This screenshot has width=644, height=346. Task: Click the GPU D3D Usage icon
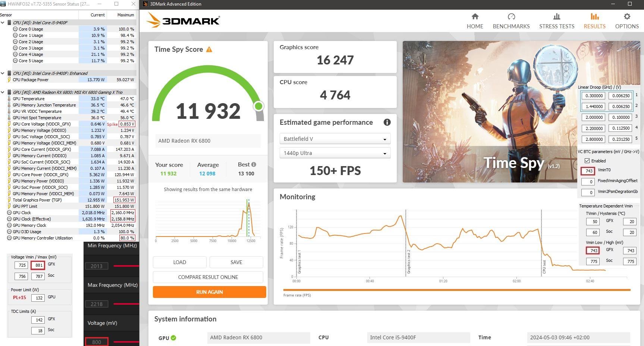click(9, 232)
